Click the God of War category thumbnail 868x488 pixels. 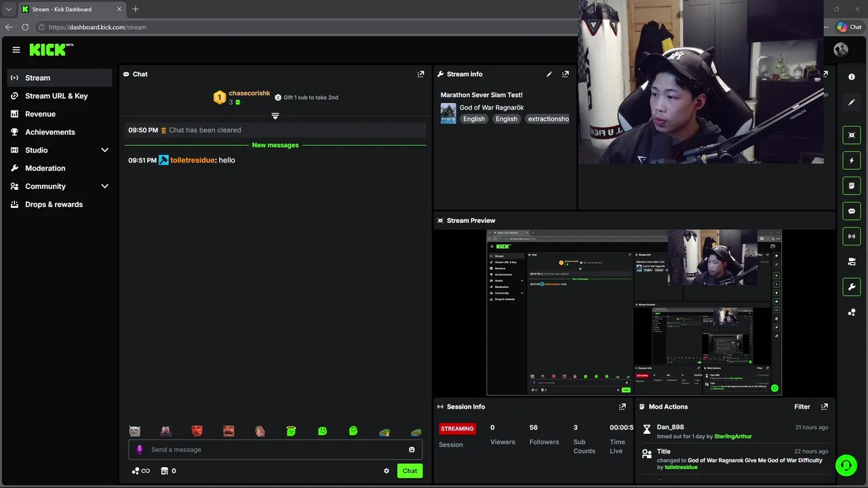448,113
